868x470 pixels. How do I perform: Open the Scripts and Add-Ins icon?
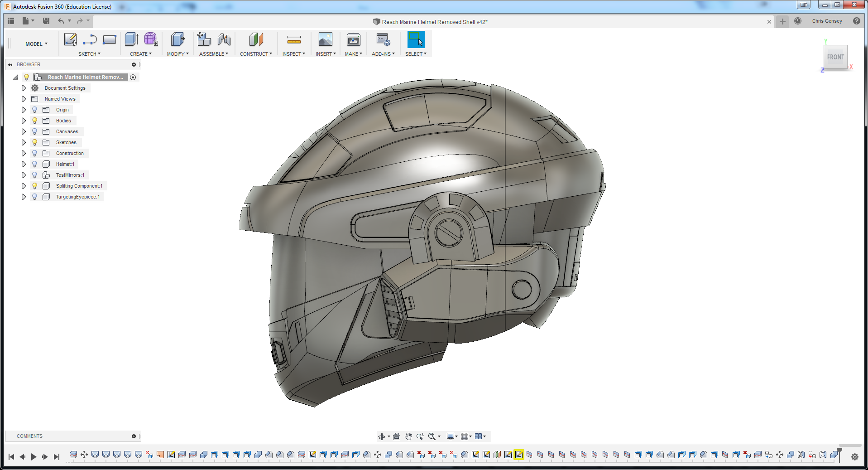click(x=383, y=40)
